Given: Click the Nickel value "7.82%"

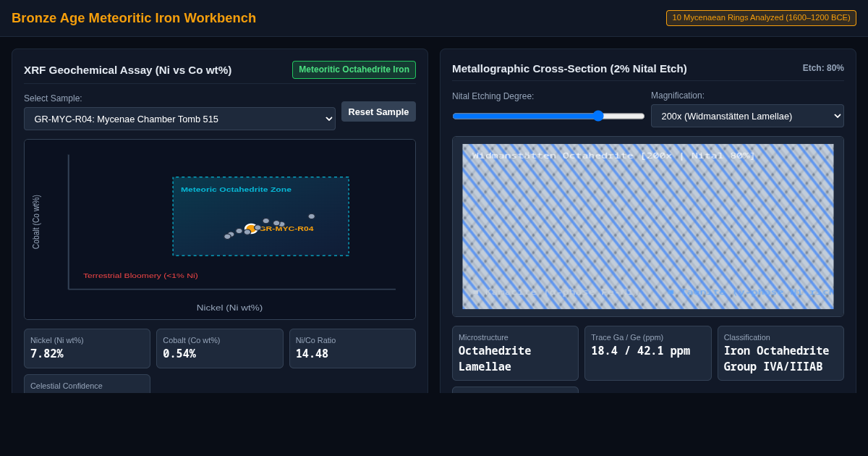Looking at the screenshot, I should [x=47, y=354].
